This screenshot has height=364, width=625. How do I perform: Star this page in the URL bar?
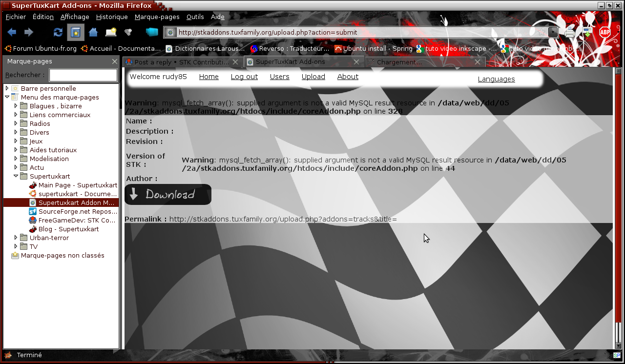pos(542,32)
